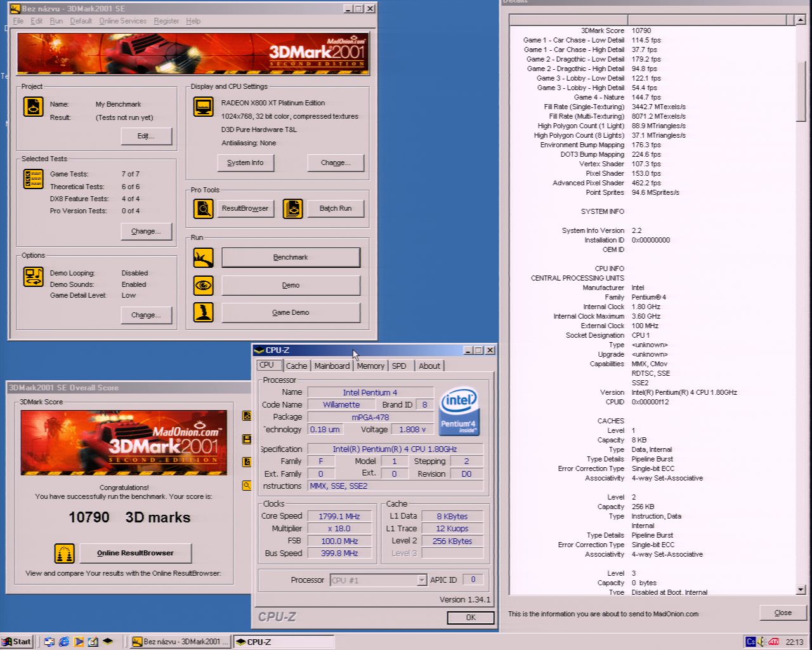Click the notepad quick launch icon
812x650 pixels.
93,642
